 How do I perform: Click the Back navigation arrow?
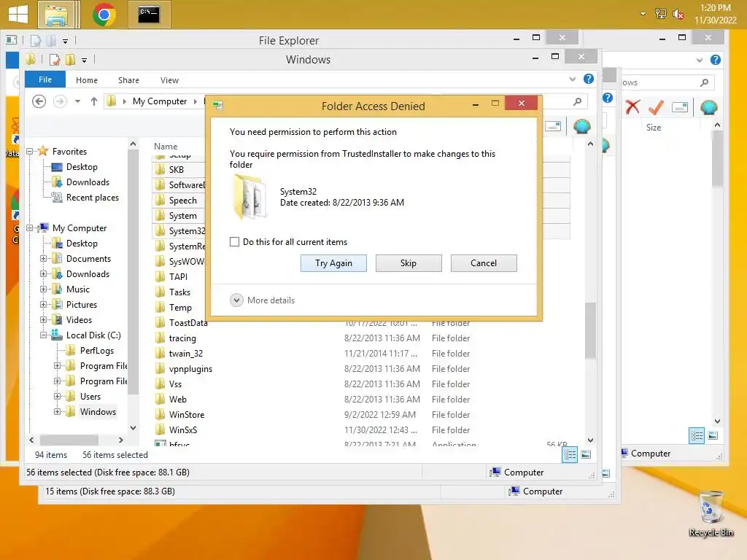pyautogui.click(x=39, y=101)
